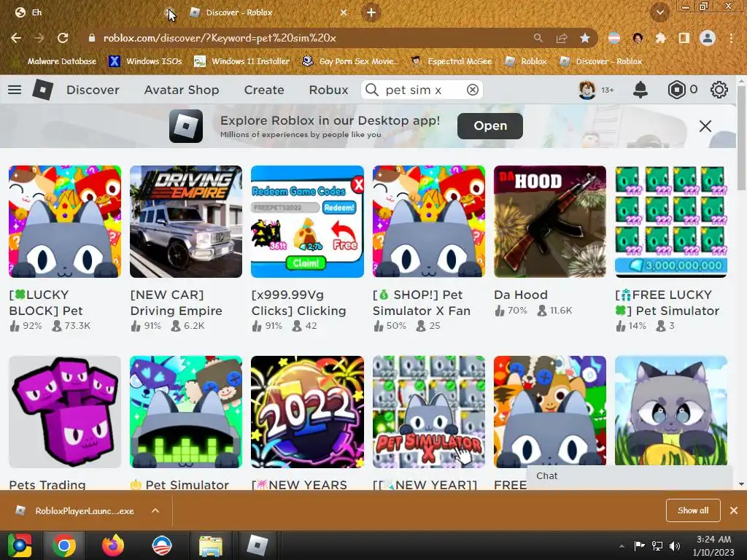Expand RobloxPlayerLauncher download options arrow
The image size is (747, 560).
click(155, 510)
